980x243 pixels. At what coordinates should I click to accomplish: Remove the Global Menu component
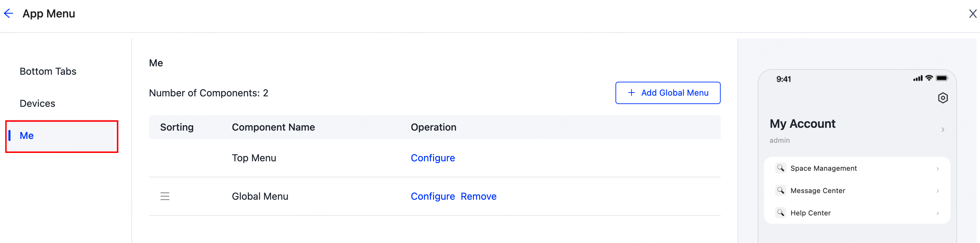pyautogui.click(x=478, y=196)
